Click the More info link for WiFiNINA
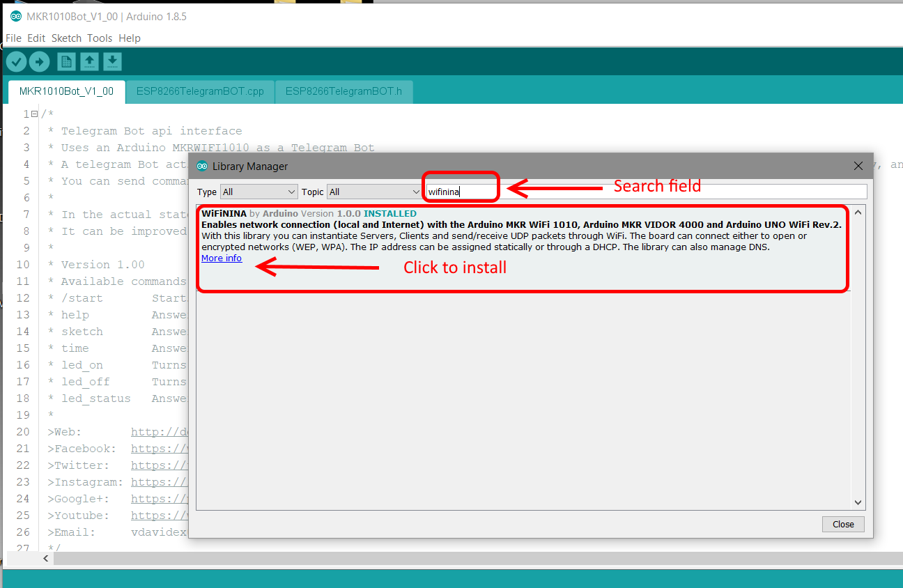Screen dimensions: 903x588 coord(221,258)
